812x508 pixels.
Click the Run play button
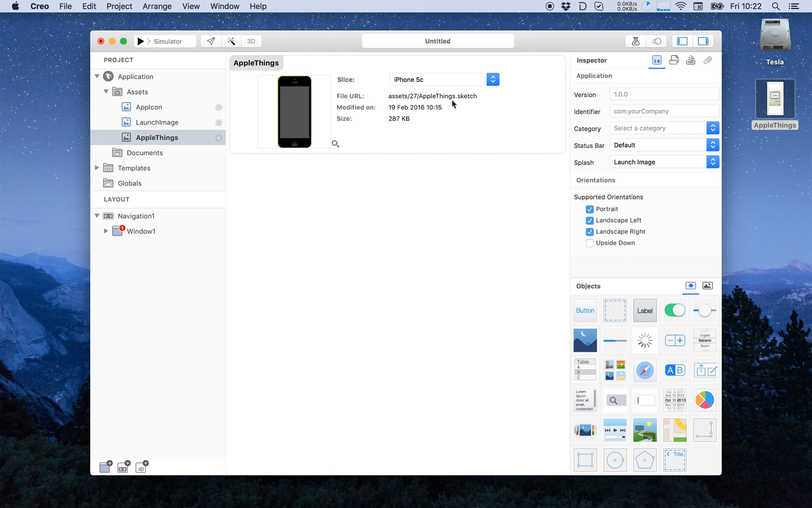pyautogui.click(x=140, y=41)
